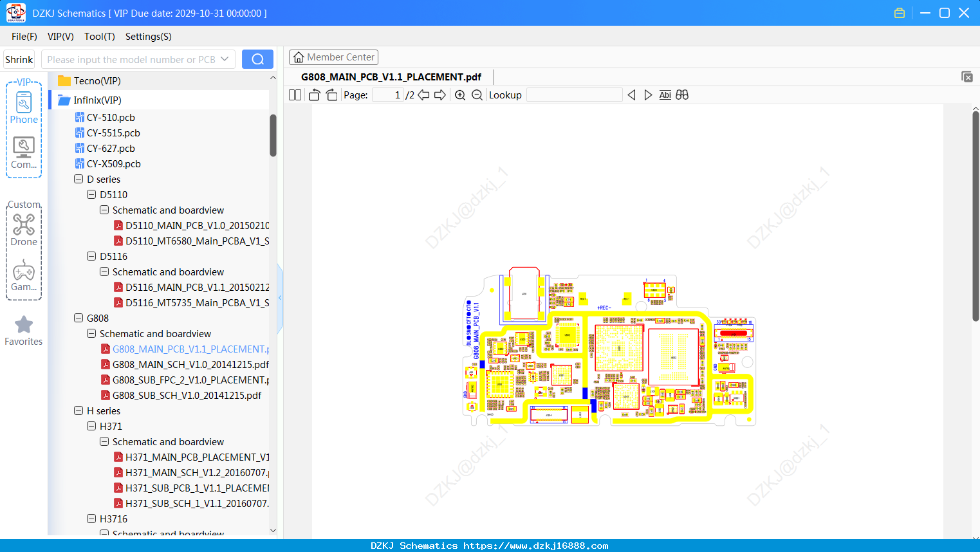The image size is (980, 552).
Task: Collapse the H3716 node
Action: (x=91, y=519)
